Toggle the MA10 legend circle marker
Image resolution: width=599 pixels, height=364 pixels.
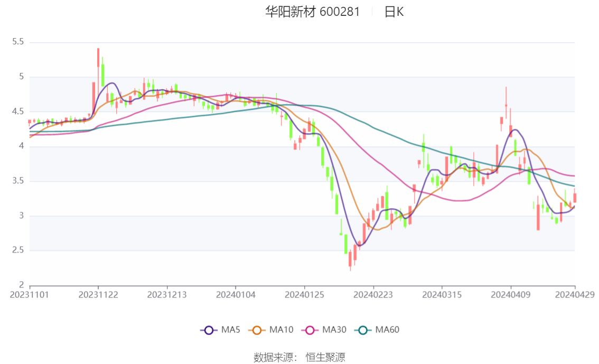[x=257, y=330]
